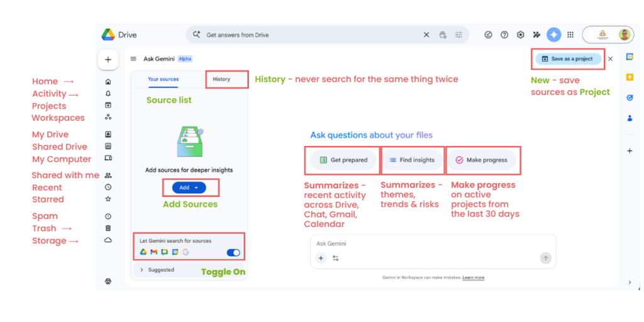Open the Settings gear icon
Viewport: 644px width, 322px height.
click(520, 35)
